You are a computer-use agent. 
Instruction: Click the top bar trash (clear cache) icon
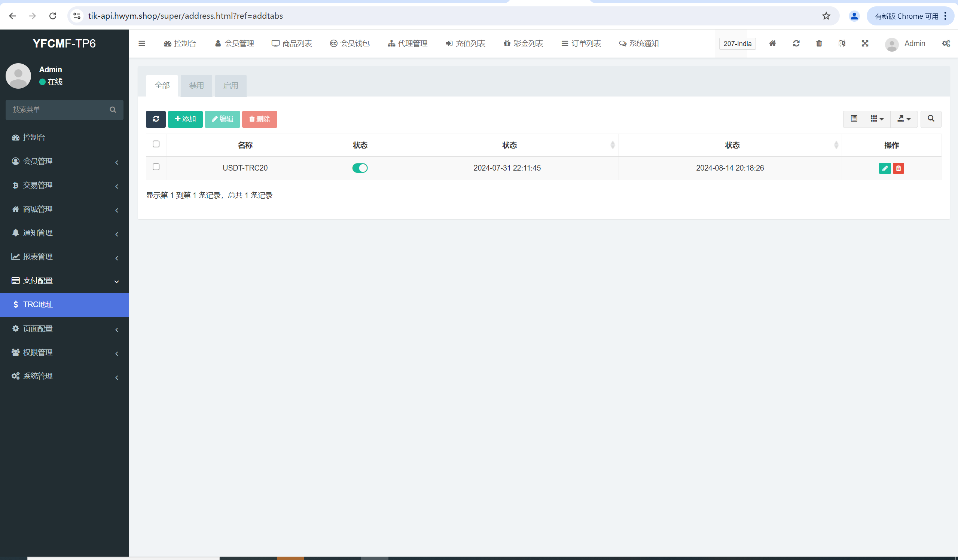(819, 43)
